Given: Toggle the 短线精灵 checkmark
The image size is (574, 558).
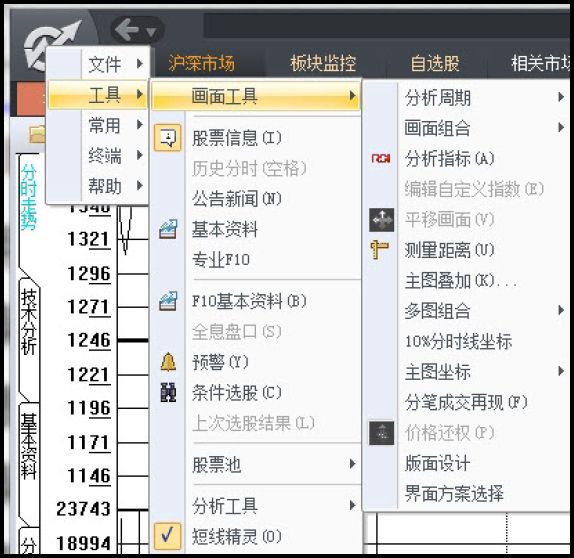Looking at the screenshot, I should (168, 536).
